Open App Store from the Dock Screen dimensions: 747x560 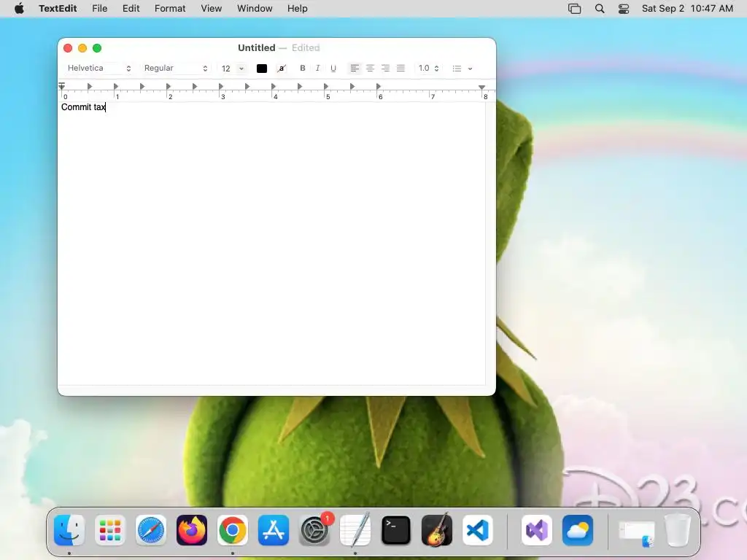[274, 530]
